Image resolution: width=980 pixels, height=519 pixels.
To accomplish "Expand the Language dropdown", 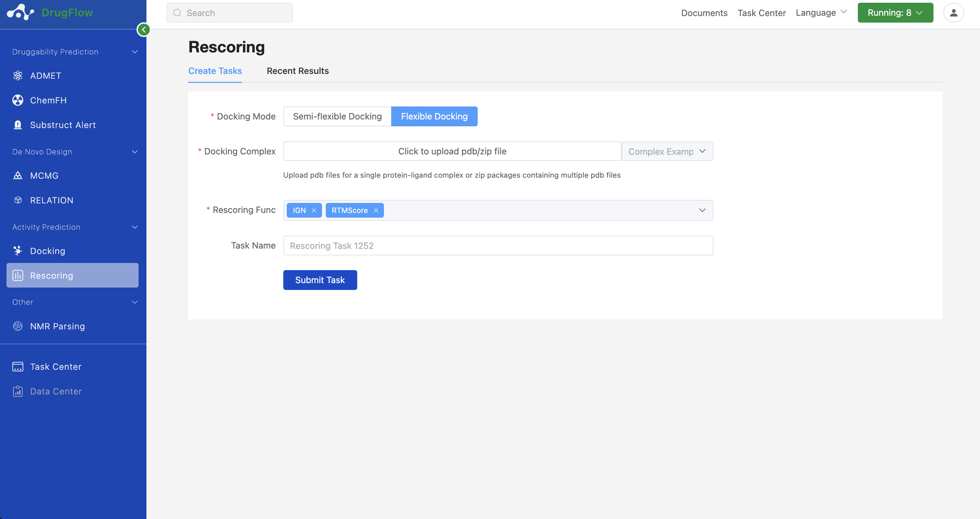I will pos(821,13).
